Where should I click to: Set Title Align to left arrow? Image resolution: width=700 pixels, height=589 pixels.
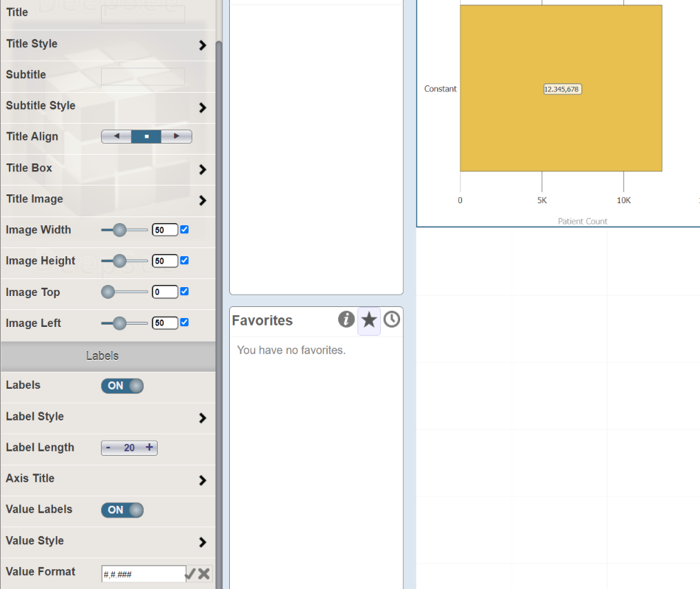coord(116,136)
